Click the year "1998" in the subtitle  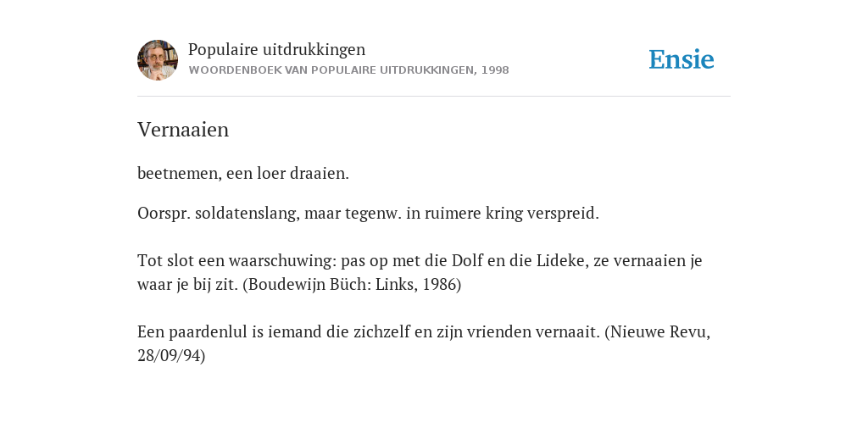tap(495, 70)
